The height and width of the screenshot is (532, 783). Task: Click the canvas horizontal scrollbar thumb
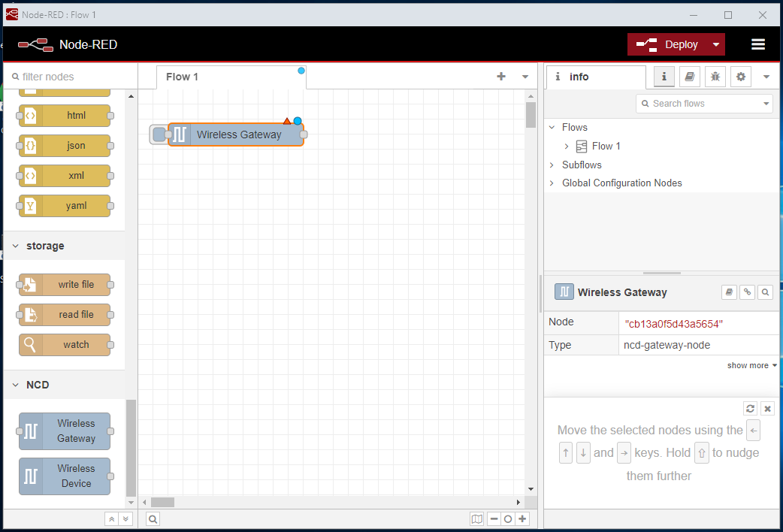(163, 502)
